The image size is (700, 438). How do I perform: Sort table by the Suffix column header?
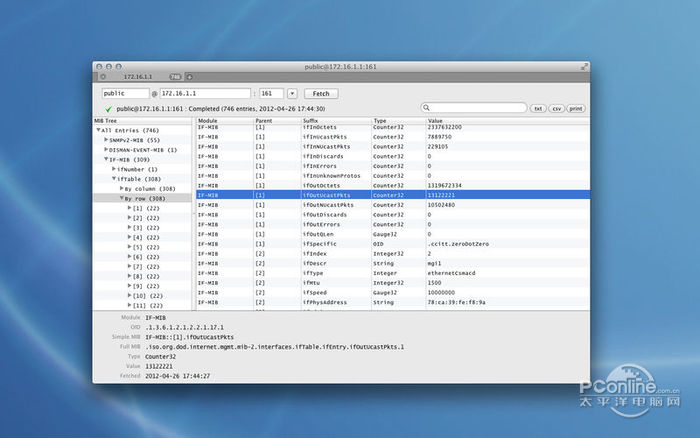[x=311, y=120]
